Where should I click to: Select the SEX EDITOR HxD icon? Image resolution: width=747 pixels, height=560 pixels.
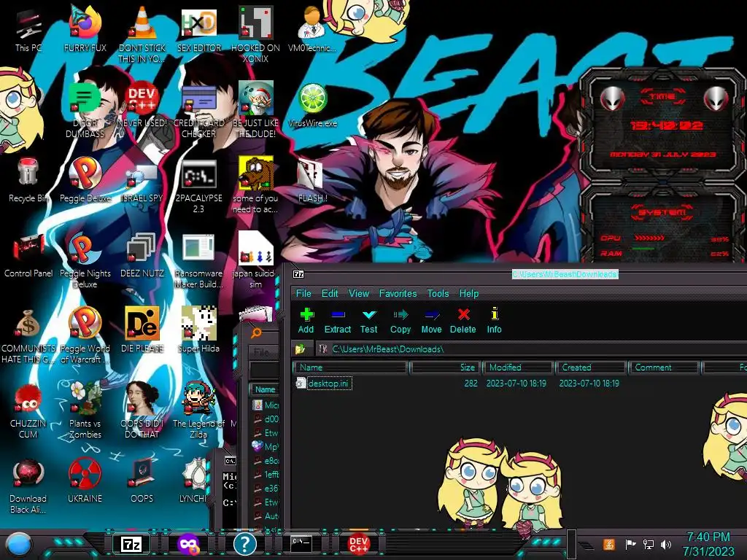[x=199, y=29]
